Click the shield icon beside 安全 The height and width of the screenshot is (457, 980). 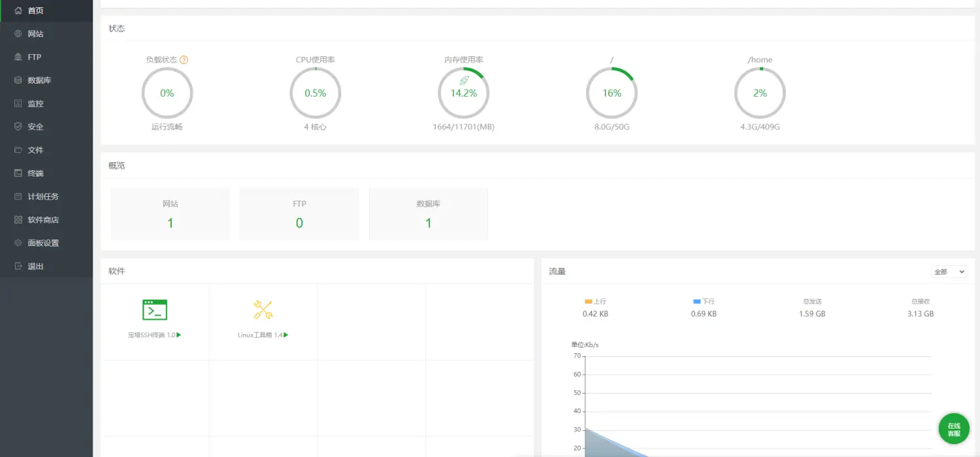tap(18, 127)
